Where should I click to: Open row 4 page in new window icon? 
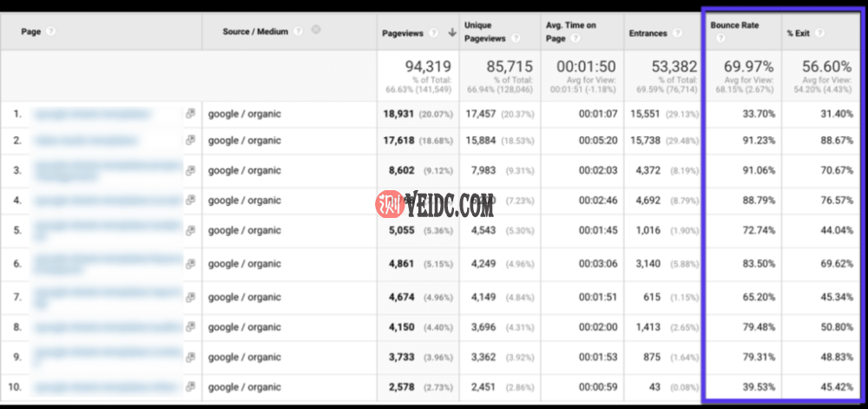190,200
